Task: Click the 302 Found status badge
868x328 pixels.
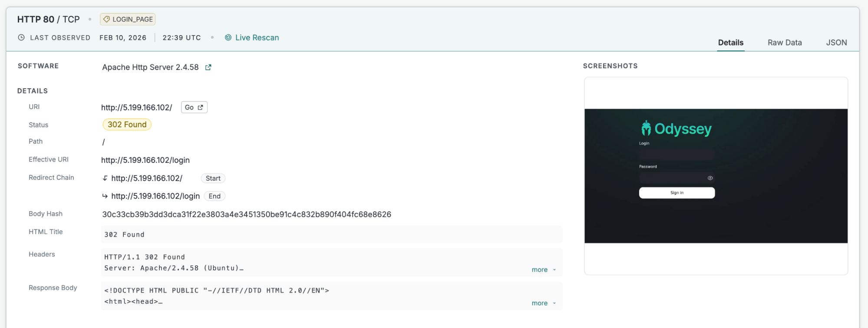Action: tap(127, 125)
